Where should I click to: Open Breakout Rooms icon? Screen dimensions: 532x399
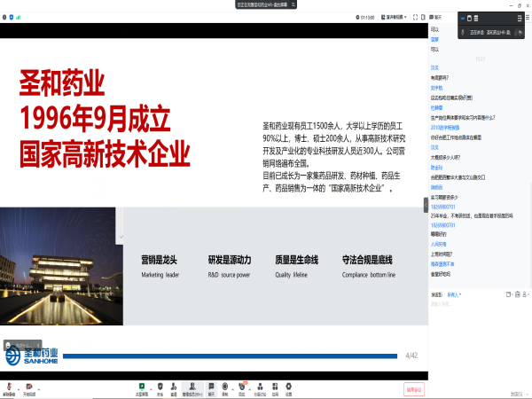[260, 389]
